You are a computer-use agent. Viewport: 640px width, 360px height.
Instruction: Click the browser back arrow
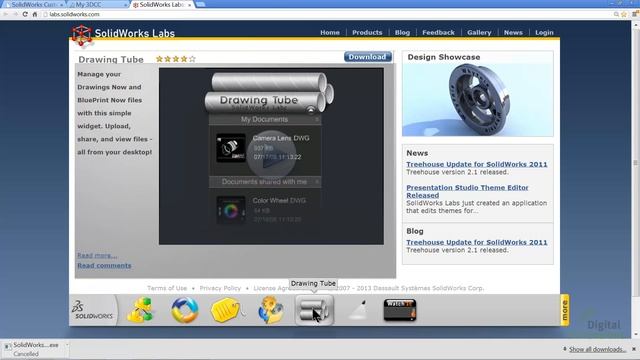(x=5, y=14)
